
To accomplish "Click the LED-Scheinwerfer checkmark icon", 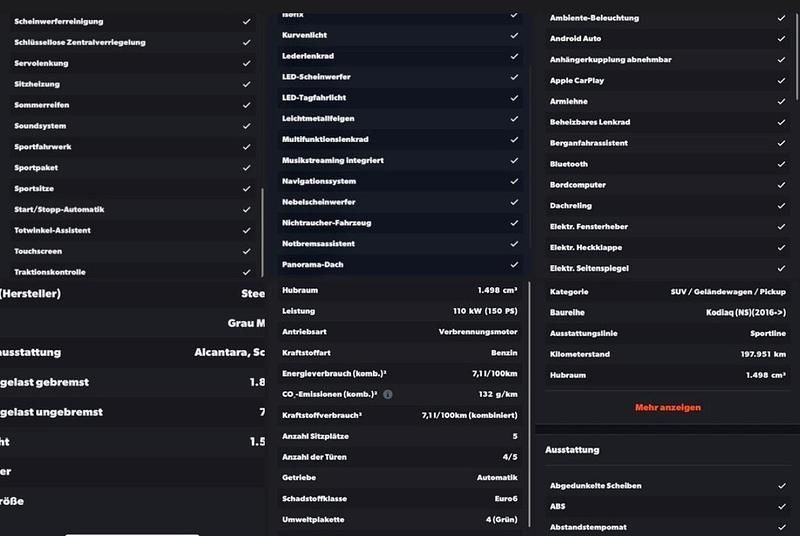I will pyautogui.click(x=514, y=77).
